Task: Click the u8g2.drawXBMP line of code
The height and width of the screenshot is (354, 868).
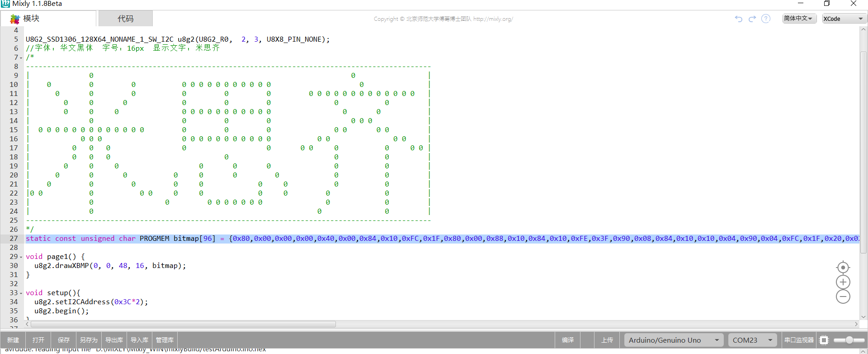Action: coord(110,266)
